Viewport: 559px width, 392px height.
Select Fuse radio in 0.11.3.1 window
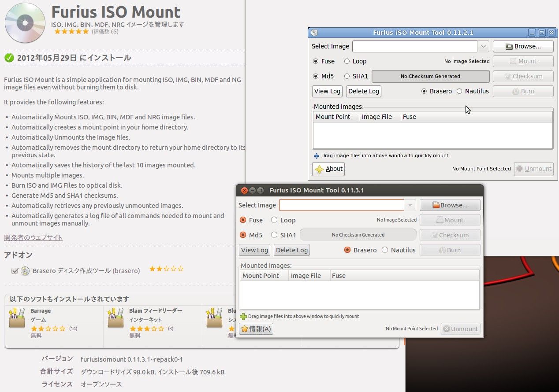(243, 220)
